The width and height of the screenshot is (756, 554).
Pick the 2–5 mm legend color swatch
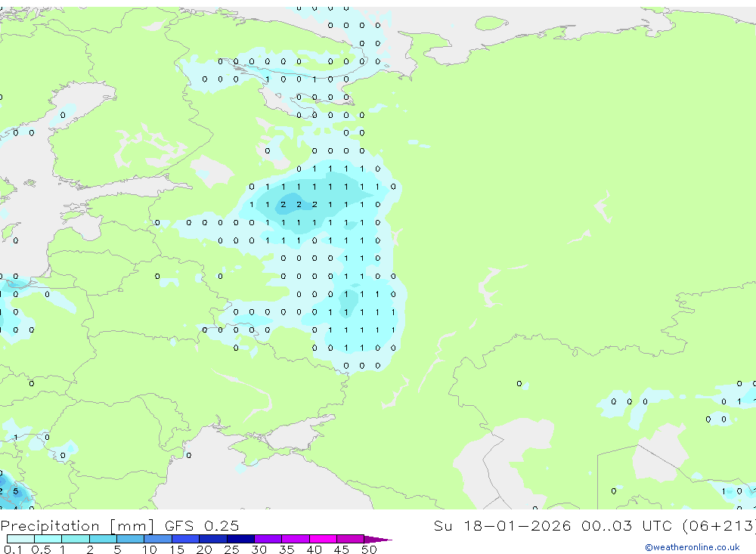coord(103,539)
